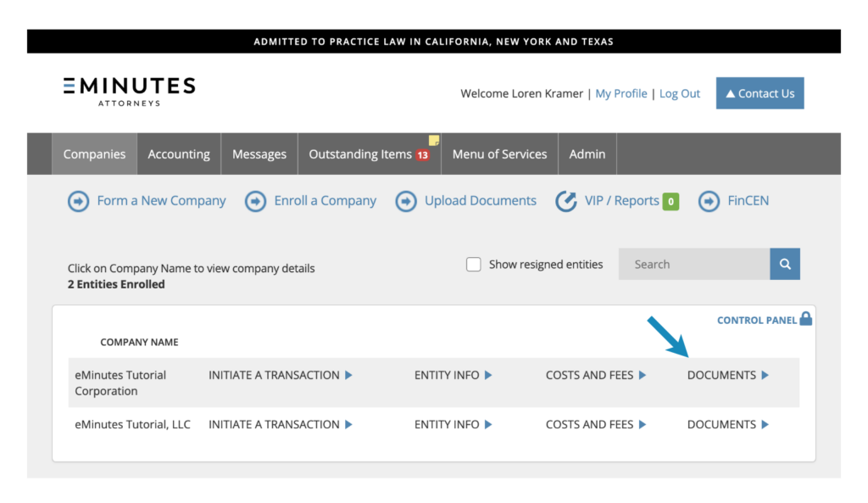Click the arrow icon beside Enroll a Company
The image size is (868, 503).
coord(255,201)
